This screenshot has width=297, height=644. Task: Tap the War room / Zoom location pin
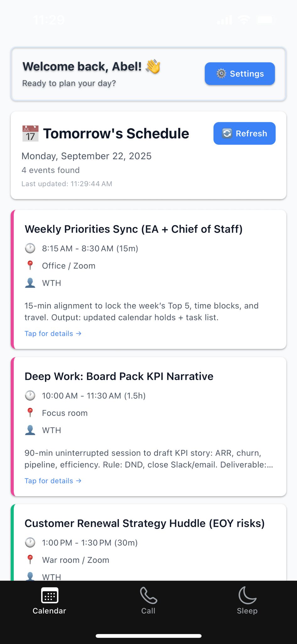30,560
